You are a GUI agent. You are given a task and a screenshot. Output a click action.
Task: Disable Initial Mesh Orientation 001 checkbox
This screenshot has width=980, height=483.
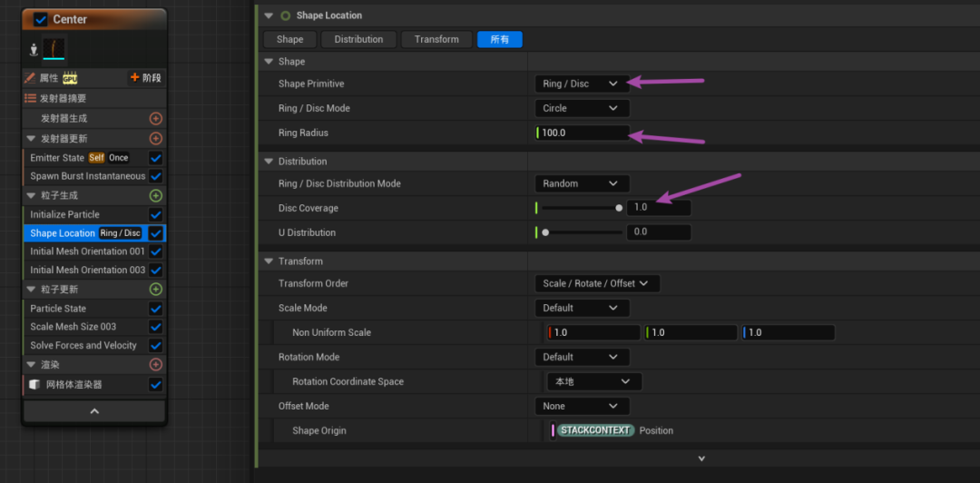click(x=156, y=251)
